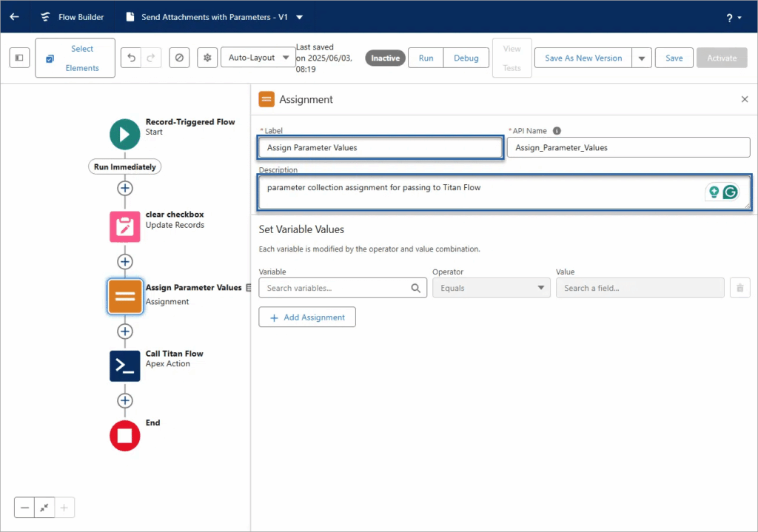This screenshot has width=758, height=532.
Task: Toggle the left toolbox panel icon
Action: [19, 57]
